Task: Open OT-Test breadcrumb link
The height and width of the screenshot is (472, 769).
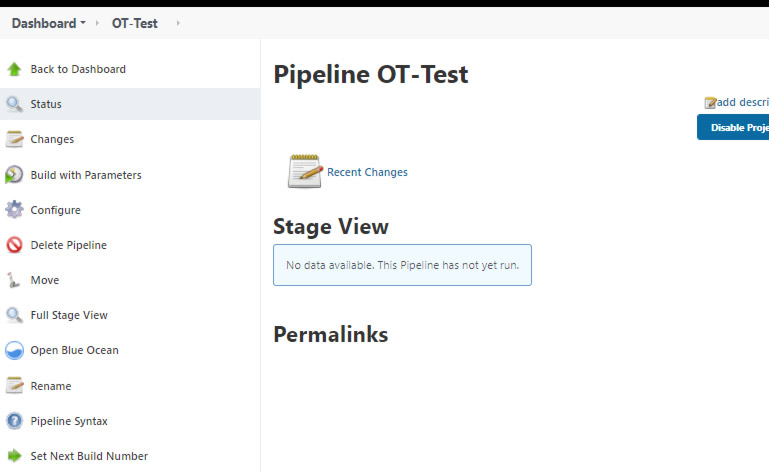Action: 134,23
